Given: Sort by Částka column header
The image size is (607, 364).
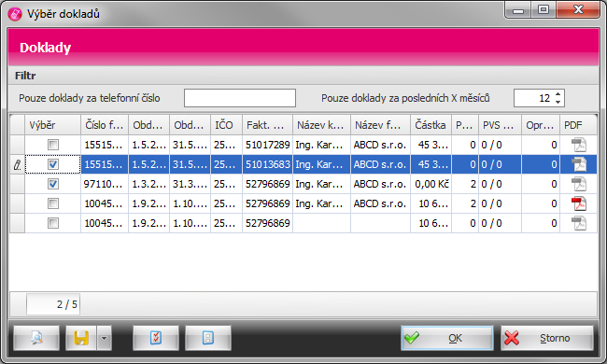Looking at the screenshot, I should (x=431, y=125).
